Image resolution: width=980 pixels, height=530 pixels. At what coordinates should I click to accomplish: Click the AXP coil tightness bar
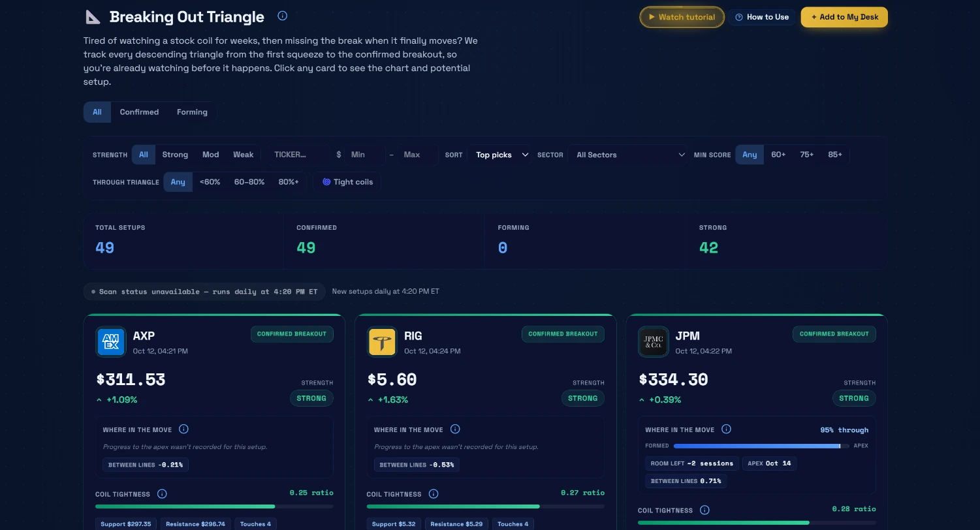coord(214,507)
